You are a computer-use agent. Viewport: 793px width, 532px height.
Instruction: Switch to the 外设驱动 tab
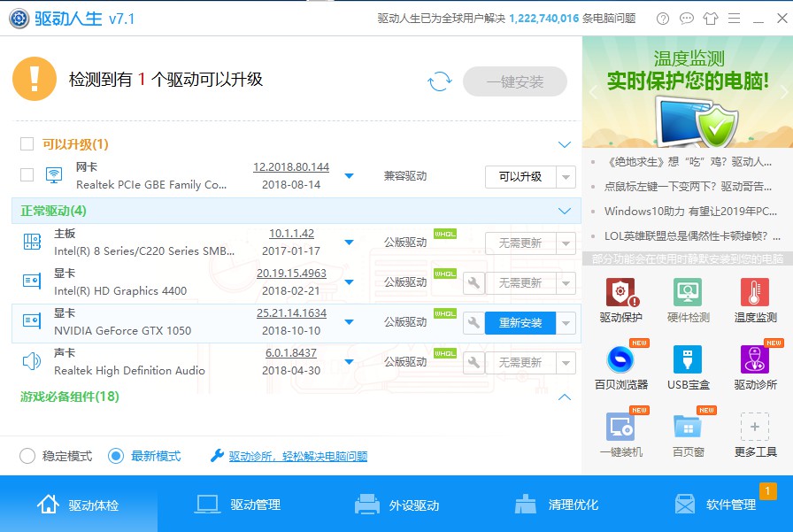397,505
